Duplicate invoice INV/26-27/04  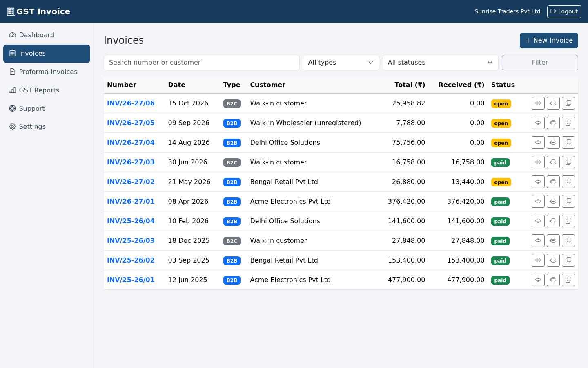(568, 143)
